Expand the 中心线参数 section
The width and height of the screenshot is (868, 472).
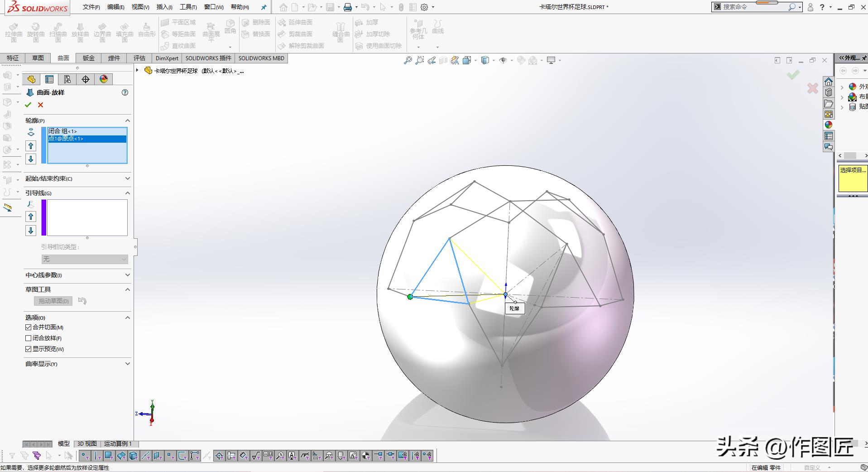pyautogui.click(x=127, y=275)
